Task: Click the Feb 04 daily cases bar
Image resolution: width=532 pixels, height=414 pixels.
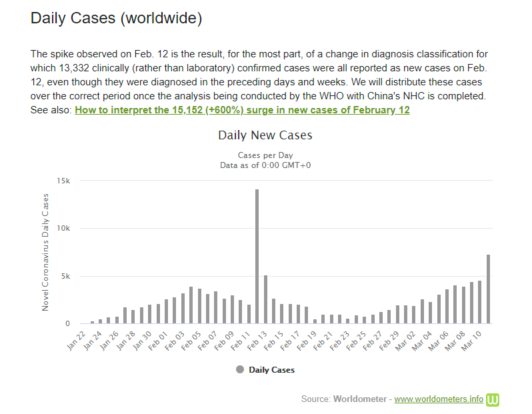Action: point(191,305)
